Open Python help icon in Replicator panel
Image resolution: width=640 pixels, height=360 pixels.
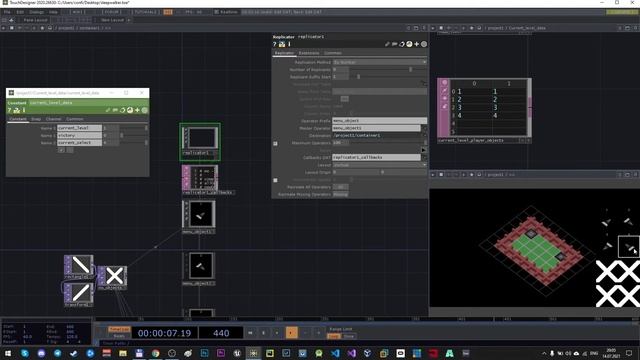point(282,44)
